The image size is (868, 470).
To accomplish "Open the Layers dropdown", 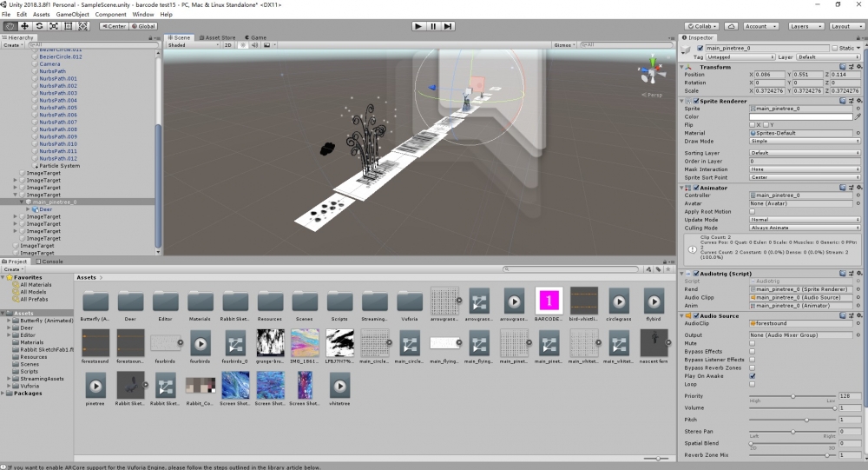I will (x=805, y=26).
